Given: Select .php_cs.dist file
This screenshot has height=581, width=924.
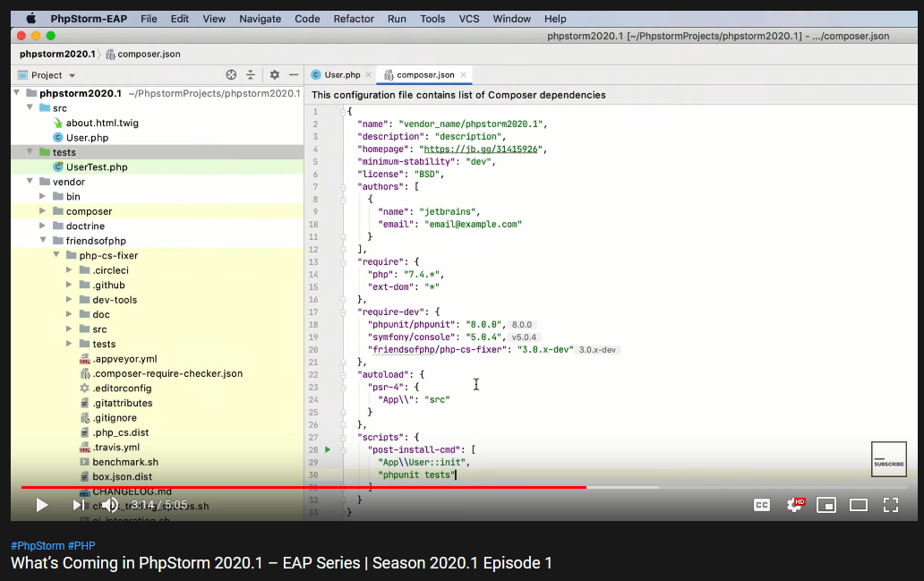Looking at the screenshot, I should coord(121,432).
